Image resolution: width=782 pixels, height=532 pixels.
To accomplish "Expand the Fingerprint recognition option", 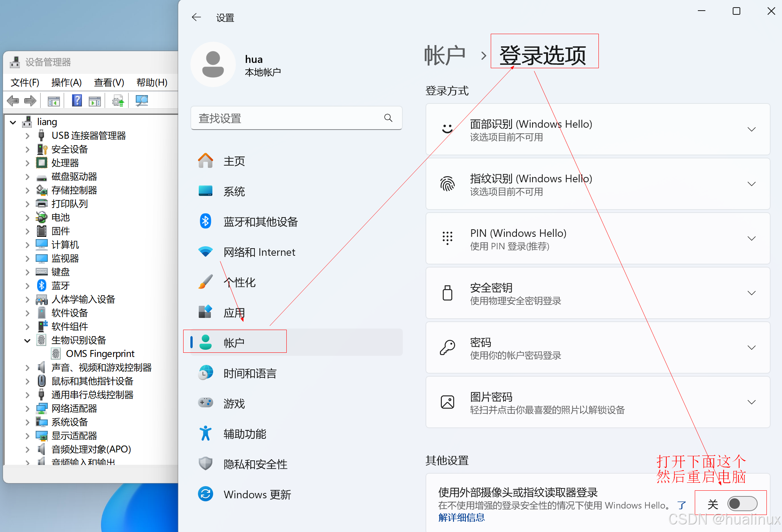I will pyautogui.click(x=751, y=184).
